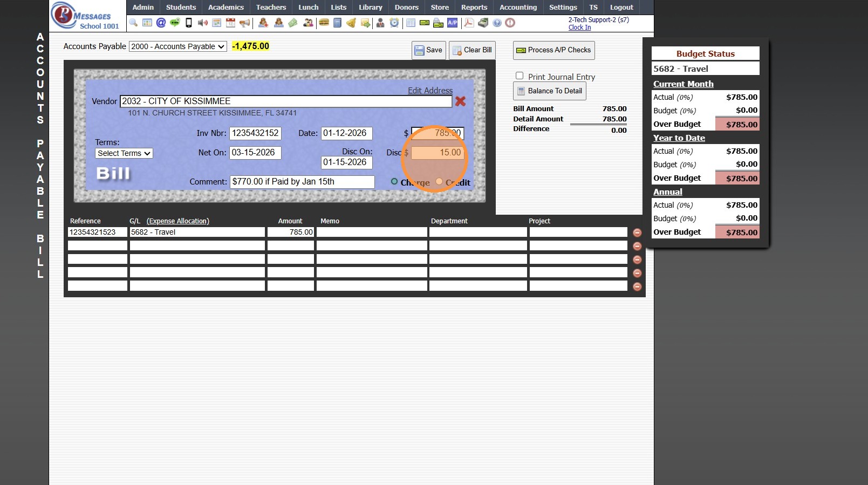Click the nurse with red plus icon
This screenshot has height=485, width=868.
(x=263, y=23)
